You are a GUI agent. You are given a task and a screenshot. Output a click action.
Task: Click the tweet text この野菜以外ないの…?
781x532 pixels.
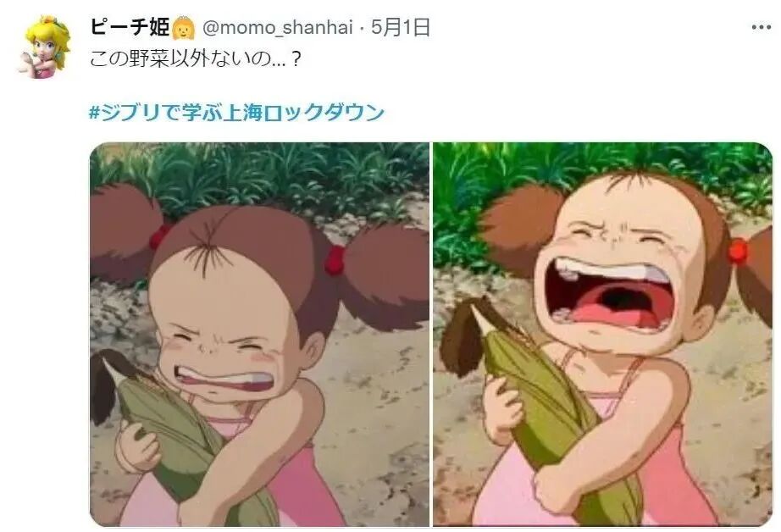pos(195,59)
